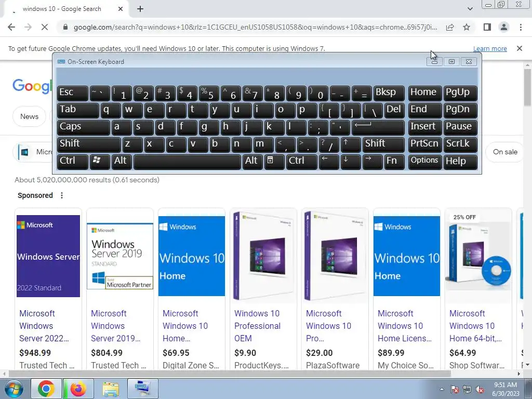Screen dimensions: 532x399
Task: Click the down arrow key on keyboard
Action: click(x=350, y=162)
